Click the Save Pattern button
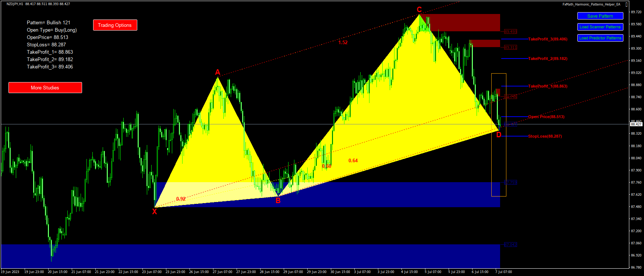Screen dimensions: 644x276 [600, 16]
